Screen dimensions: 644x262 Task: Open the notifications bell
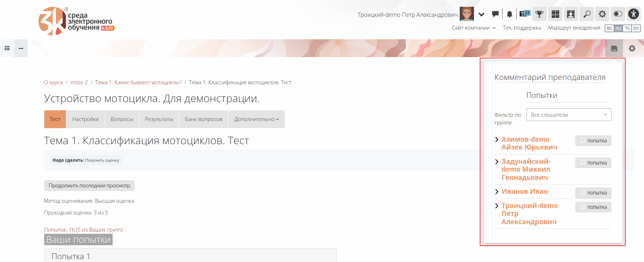[510, 14]
